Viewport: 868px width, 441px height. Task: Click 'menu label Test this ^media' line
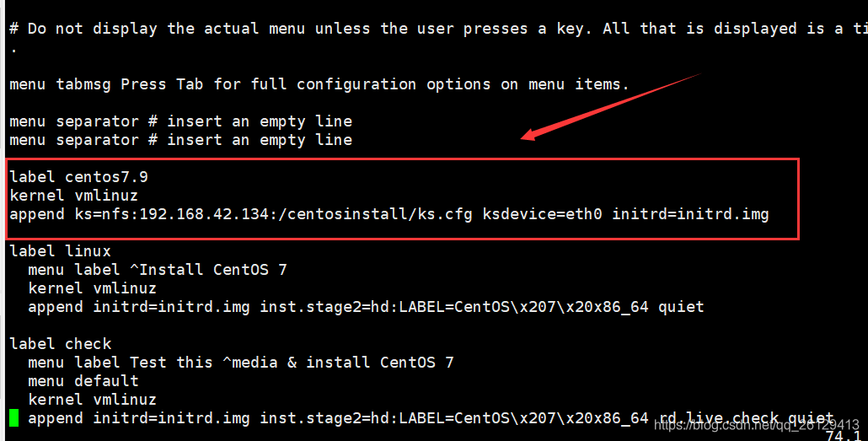coord(241,363)
